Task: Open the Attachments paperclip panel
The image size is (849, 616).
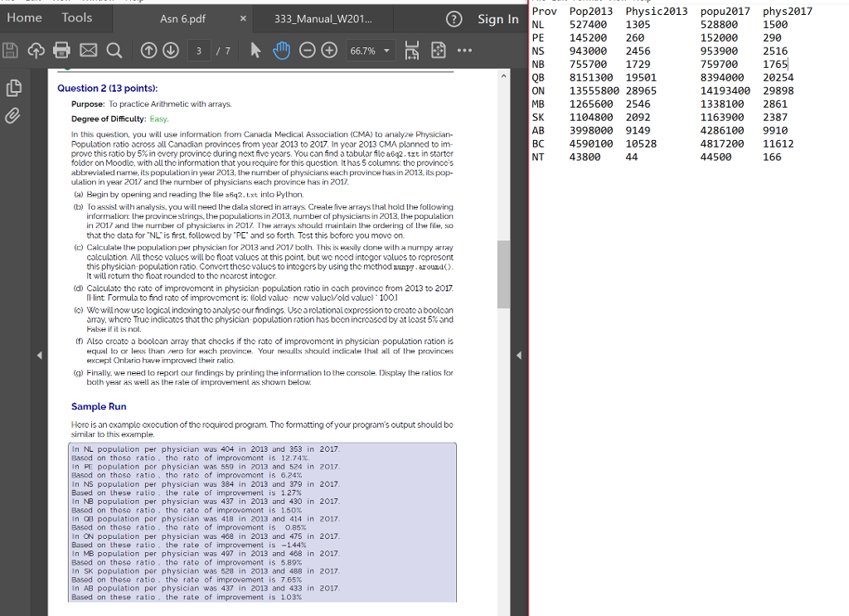Action: coord(12,115)
